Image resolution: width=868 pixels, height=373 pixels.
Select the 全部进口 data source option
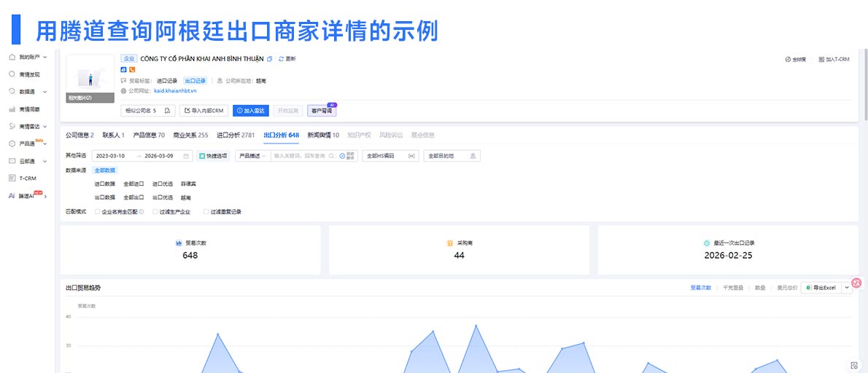coord(133,184)
